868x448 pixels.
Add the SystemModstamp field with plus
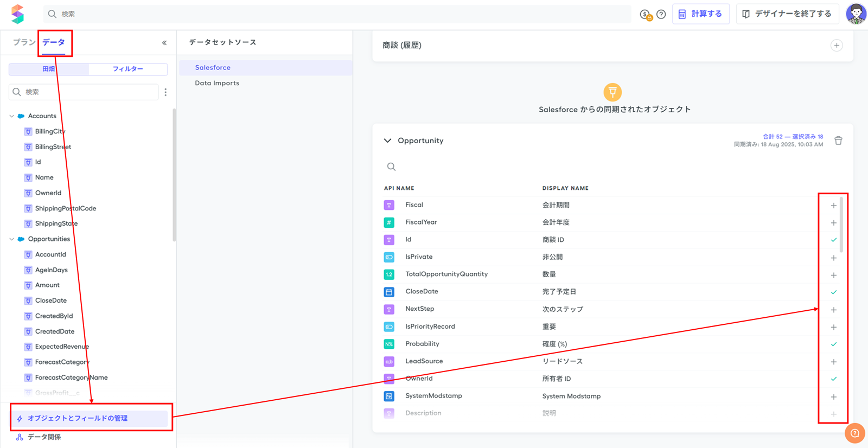point(834,397)
